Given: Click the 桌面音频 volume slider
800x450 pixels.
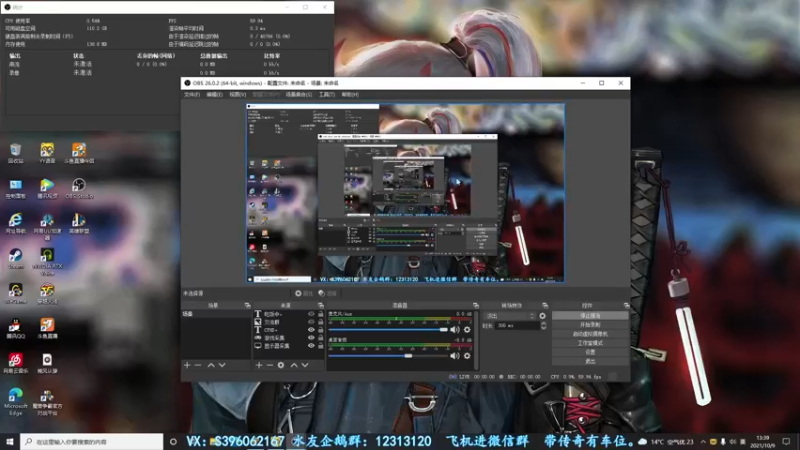Looking at the screenshot, I should click(388, 356).
